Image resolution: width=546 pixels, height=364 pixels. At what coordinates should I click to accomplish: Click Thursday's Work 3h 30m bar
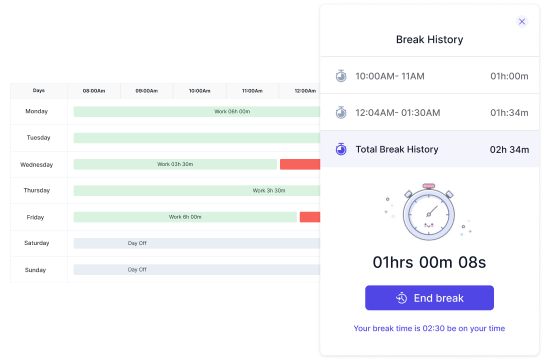(197, 191)
